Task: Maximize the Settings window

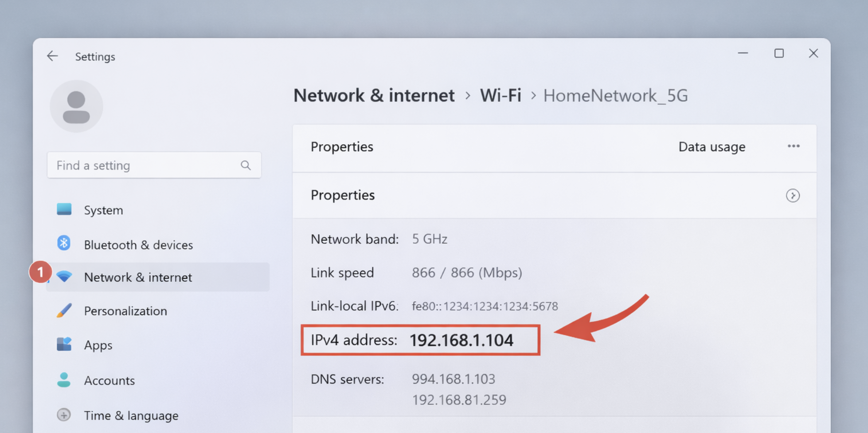Action: click(x=779, y=54)
